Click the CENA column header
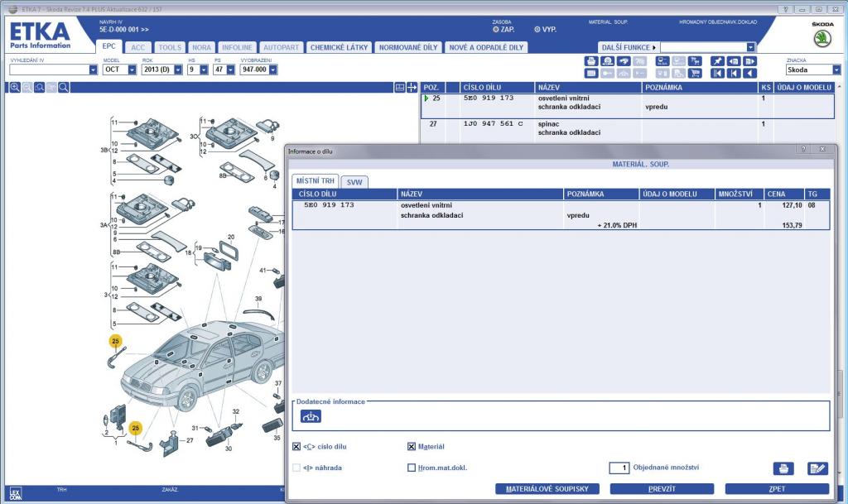Viewport: 848px width, 504px height. coord(784,194)
